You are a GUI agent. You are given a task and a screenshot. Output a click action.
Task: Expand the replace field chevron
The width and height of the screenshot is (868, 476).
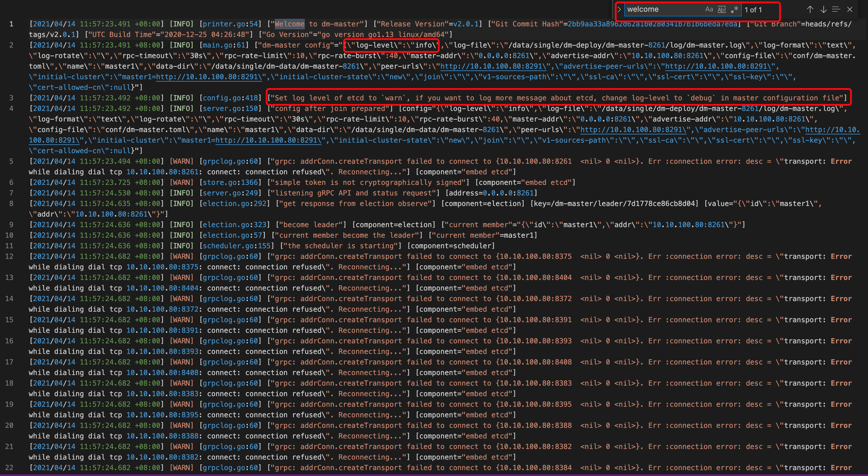click(x=619, y=9)
